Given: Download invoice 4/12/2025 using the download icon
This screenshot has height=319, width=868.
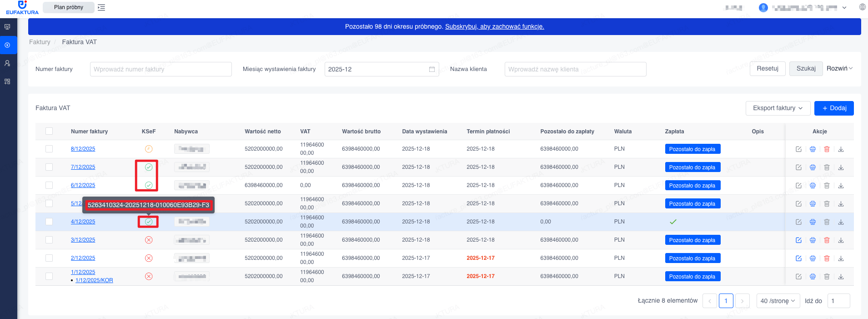Looking at the screenshot, I should click(841, 222).
